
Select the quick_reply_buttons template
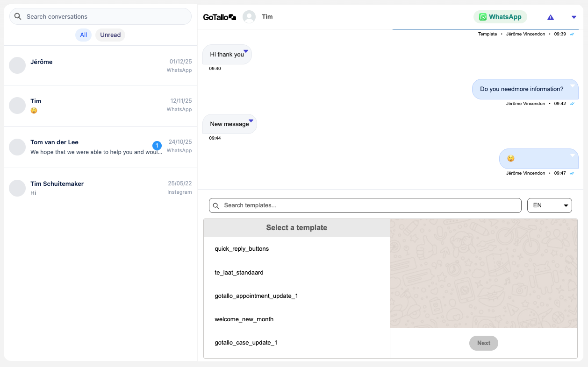point(242,249)
